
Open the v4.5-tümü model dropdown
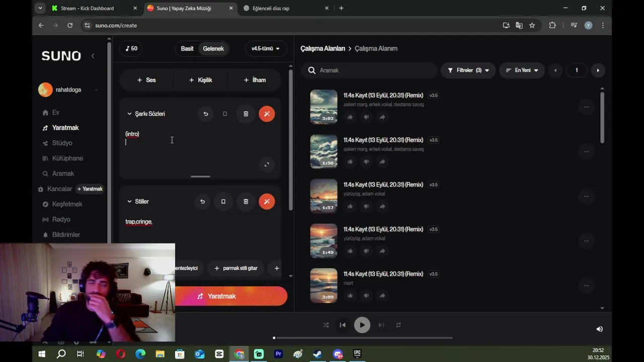266,49
